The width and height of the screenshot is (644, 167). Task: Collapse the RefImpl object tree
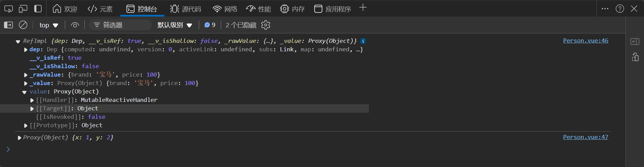[x=18, y=41]
